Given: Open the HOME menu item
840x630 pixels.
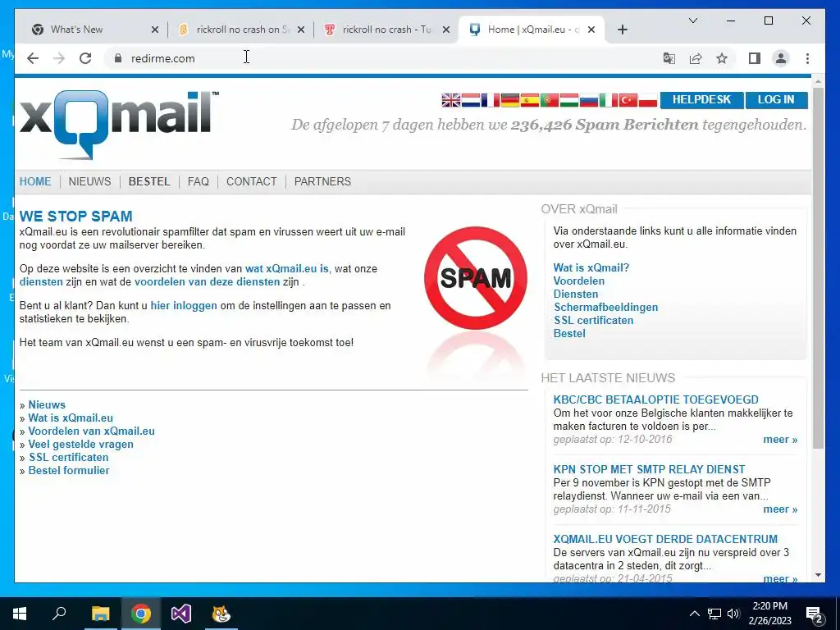Looking at the screenshot, I should (35, 181).
